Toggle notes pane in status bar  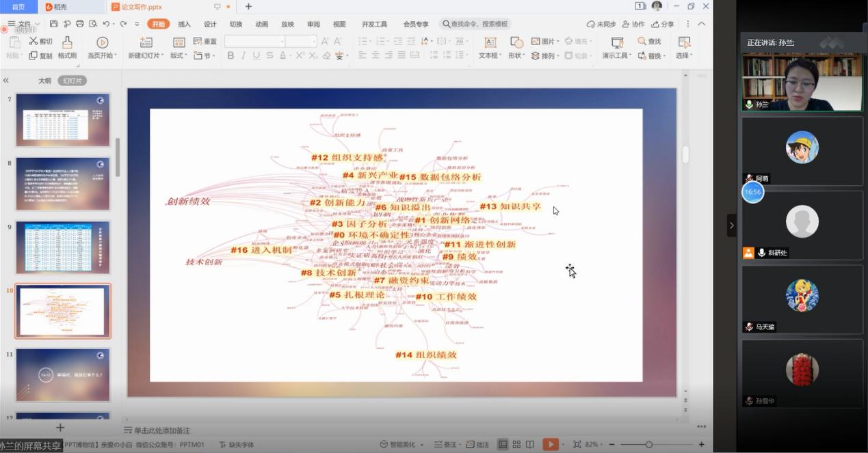coord(449,445)
